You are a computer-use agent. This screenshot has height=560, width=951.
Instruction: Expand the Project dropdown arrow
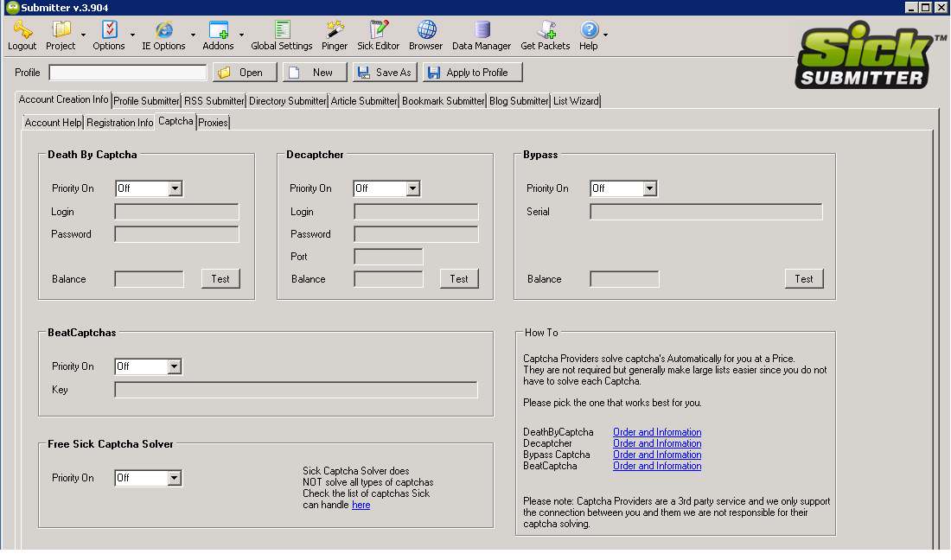pyautogui.click(x=83, y=35)
